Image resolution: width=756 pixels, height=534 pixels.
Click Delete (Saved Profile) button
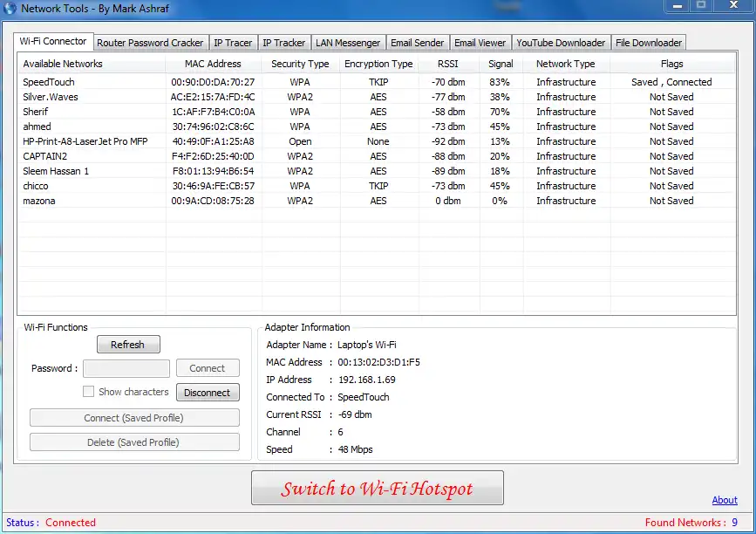point(134,442)
